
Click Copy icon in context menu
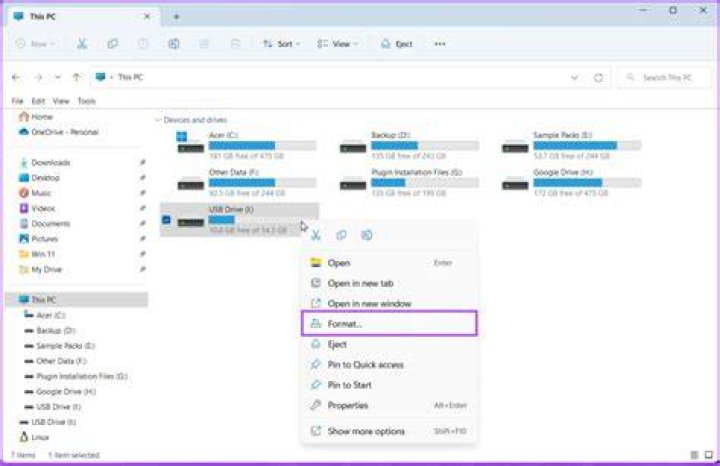[x=341, y=235]
